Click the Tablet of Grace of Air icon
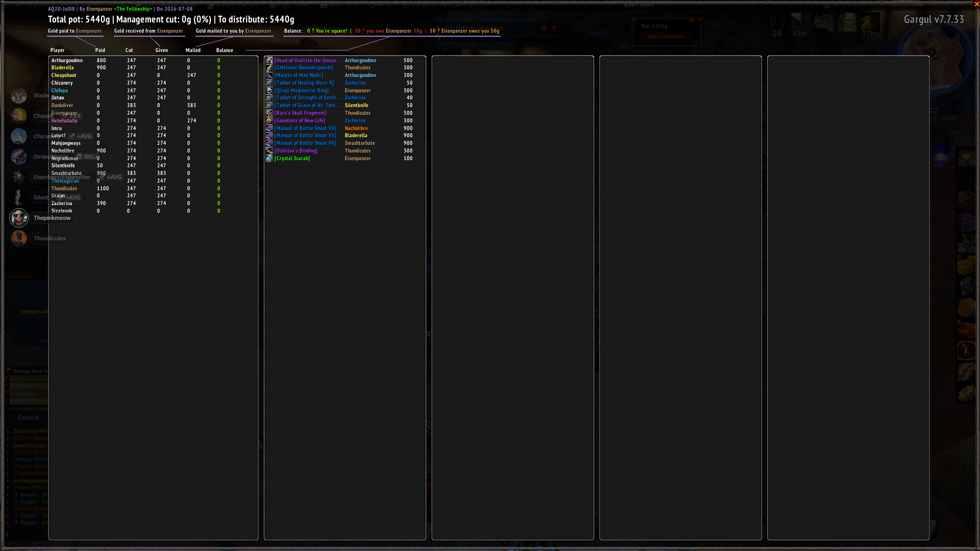The image size is (980, 551). pyautogui.click(x=269, y=106)
